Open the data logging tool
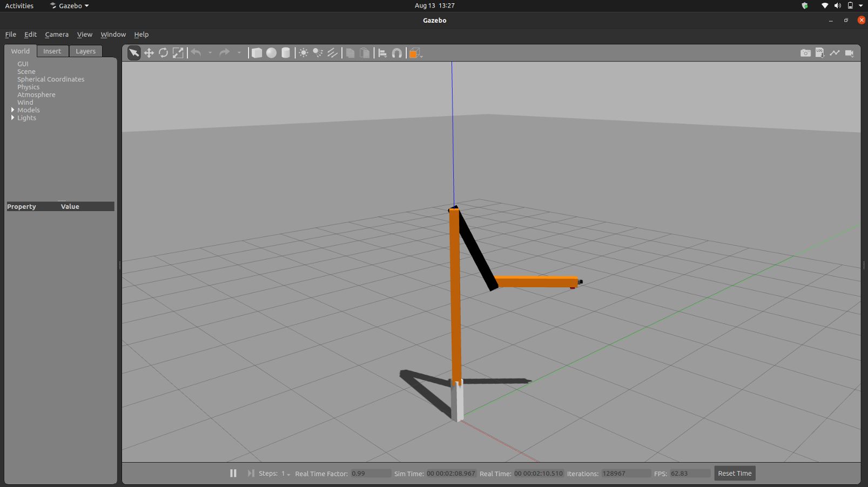Image resolution: width=868 pixels, height=487 pixels. point(820,53)
